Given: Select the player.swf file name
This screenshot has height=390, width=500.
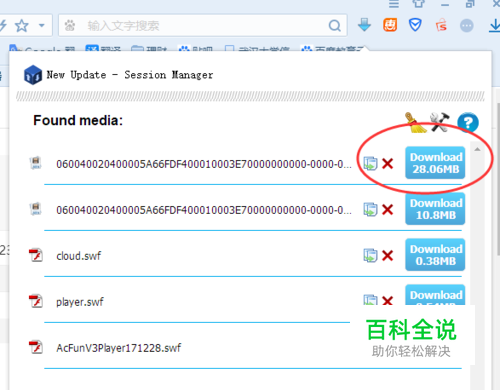Looking at the screenshot, I should [x=80, y=302].
